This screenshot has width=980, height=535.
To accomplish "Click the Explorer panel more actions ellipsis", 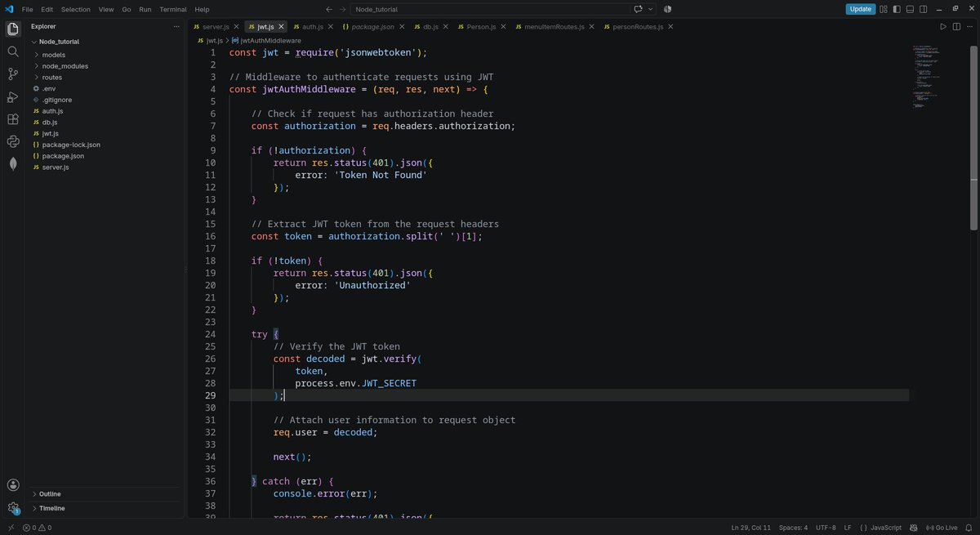I will click(x=176, y=26).
